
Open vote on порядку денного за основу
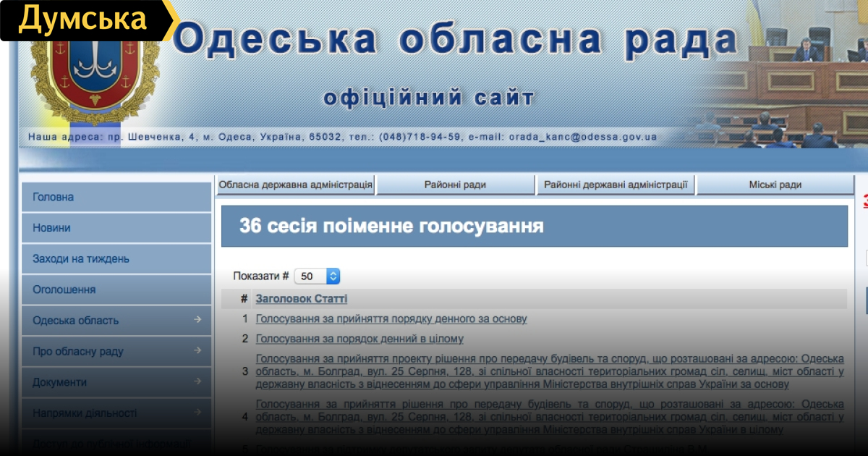(x=391, y=318)
